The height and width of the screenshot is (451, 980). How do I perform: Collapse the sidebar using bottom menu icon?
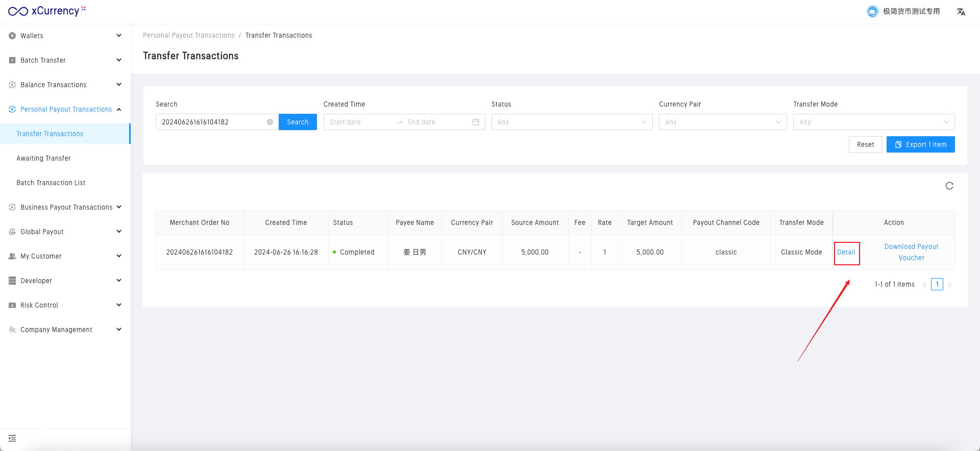tap(12, 438)
